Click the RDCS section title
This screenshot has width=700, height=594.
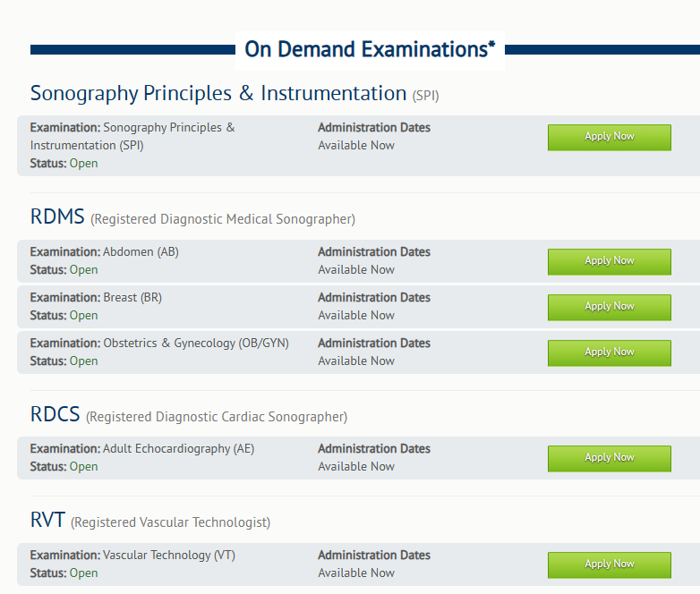click(x=55, y=415)
